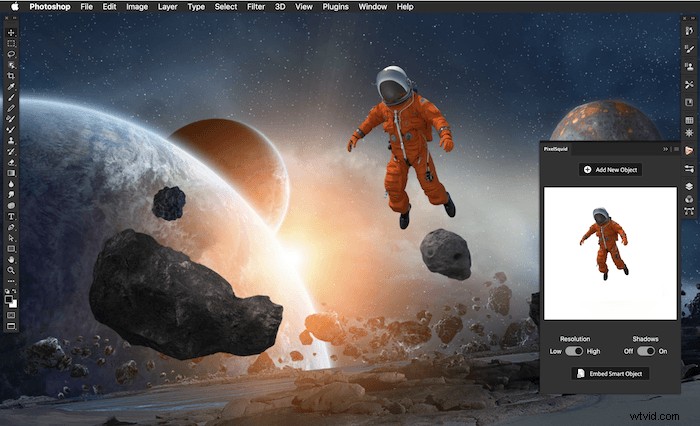Open the Swatches grid panel icon
This screenshot has width=700, height=426.
click(x=689, y=120)
